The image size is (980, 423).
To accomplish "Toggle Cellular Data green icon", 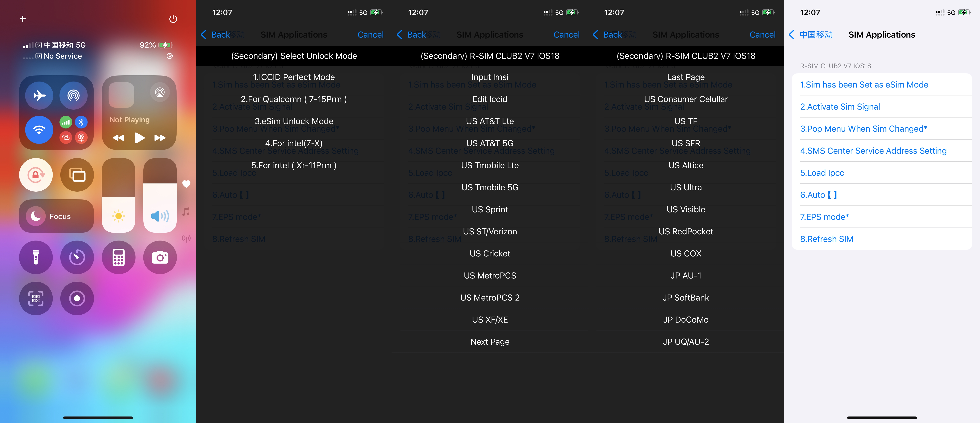I will (x=66, y=122).
